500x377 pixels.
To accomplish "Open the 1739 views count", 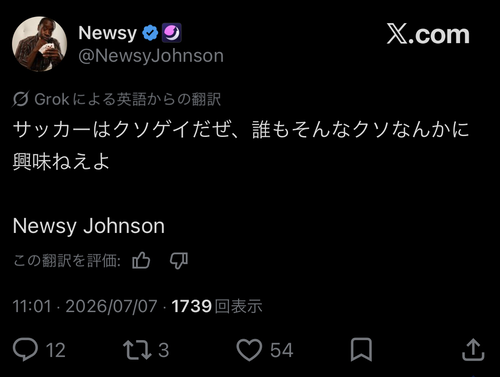I will [217, 306].
